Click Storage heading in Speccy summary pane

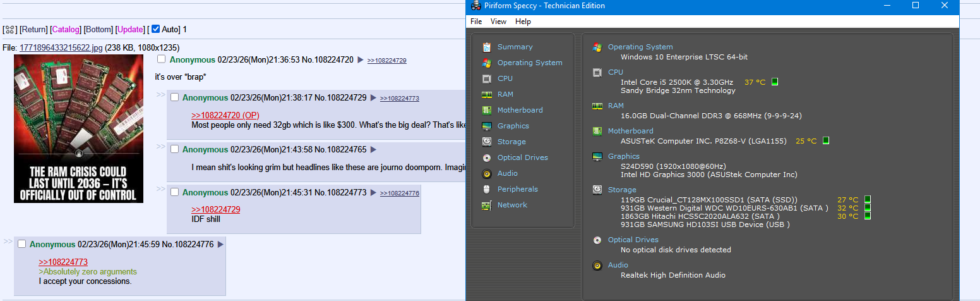tap(622, 190)
